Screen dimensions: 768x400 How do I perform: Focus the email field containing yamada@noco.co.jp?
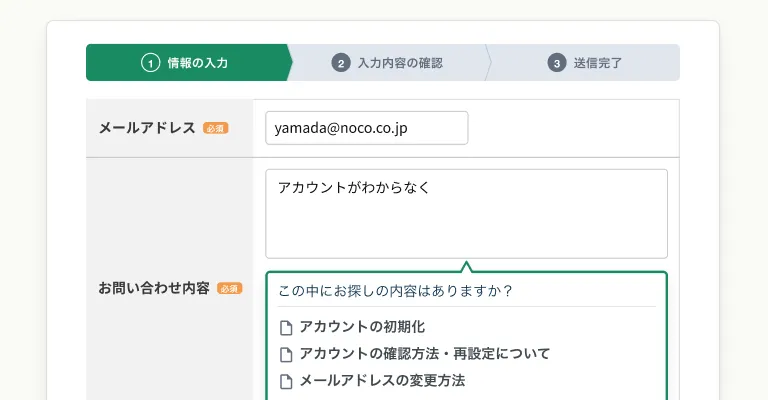point(366,128)
